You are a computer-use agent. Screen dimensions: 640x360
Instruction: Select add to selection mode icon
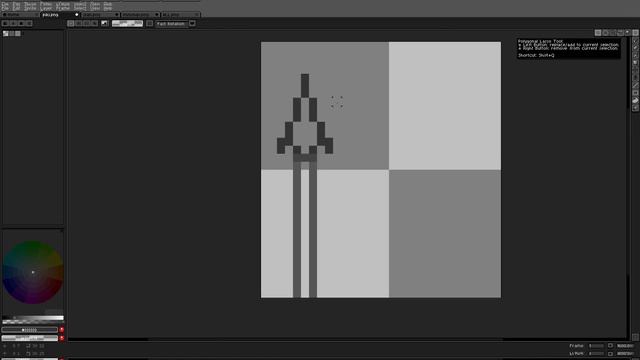[x=79, y=24]
